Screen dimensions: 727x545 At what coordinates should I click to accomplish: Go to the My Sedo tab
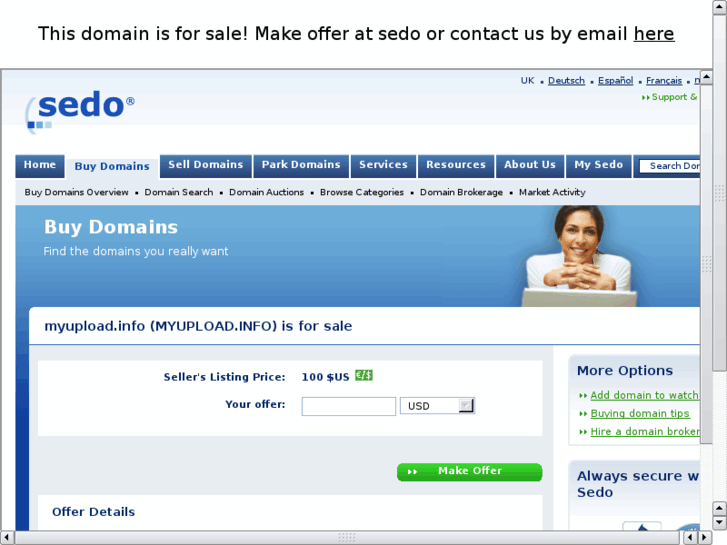pos(599,166)
